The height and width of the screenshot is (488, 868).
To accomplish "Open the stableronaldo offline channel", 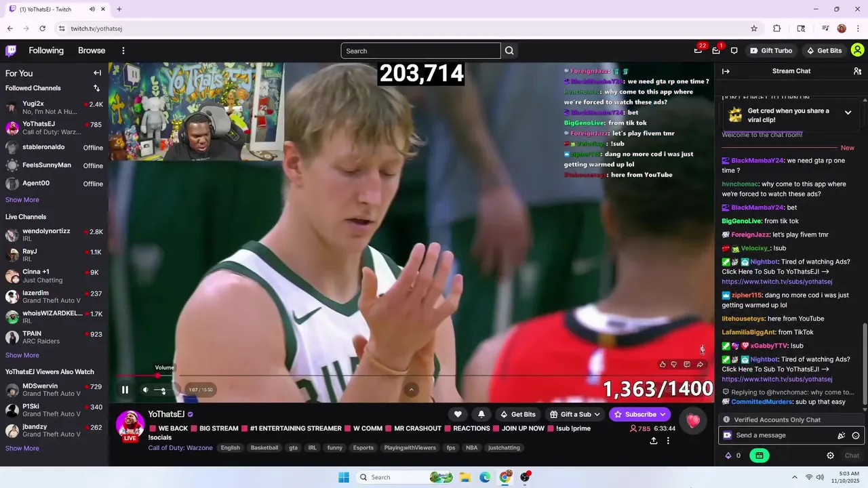I will (54, 147).
